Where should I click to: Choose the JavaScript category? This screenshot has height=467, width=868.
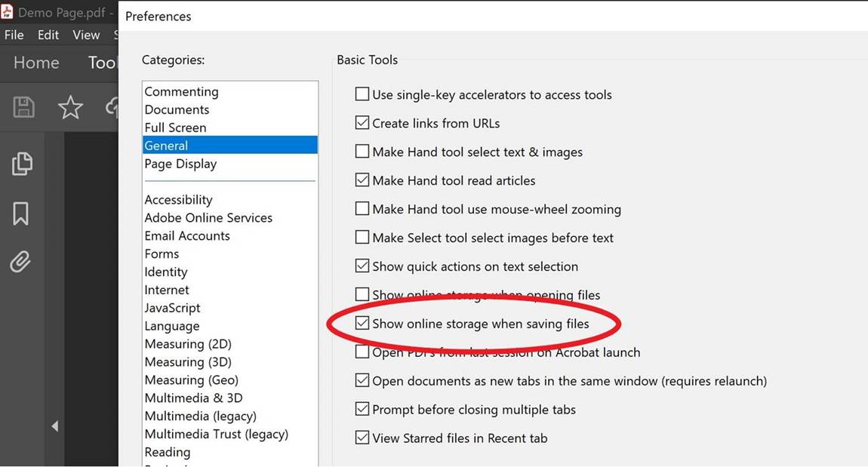[x=172, y=309]
